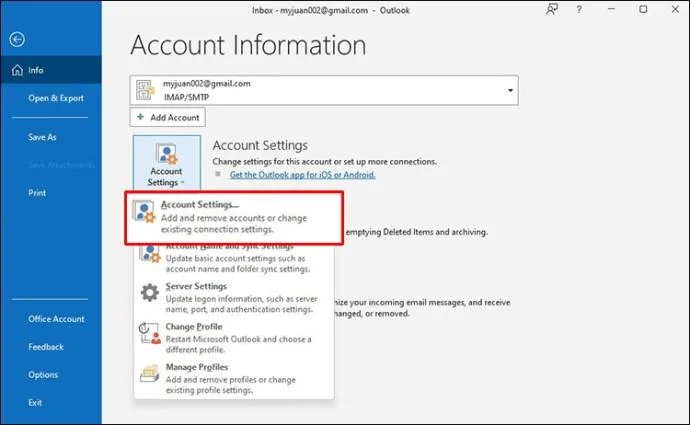The width and height of the screenshot is (690, 425).
Task: Open the Open & Export page
Action: pos(56,98)
